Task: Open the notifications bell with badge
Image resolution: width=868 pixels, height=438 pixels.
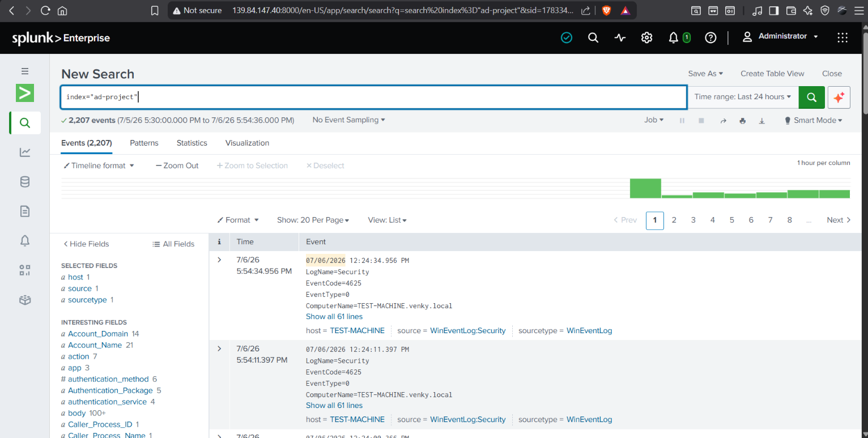Action: pos(679,37)
